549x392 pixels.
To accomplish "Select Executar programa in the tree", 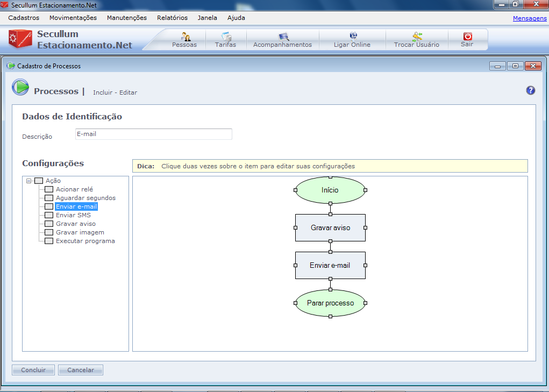I will (85, 241).
